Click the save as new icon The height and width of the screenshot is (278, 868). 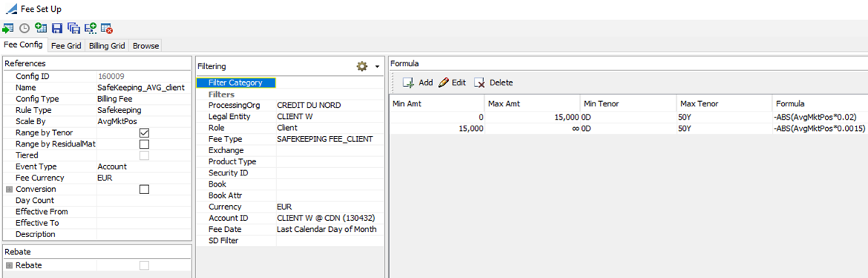click(91, 28)
